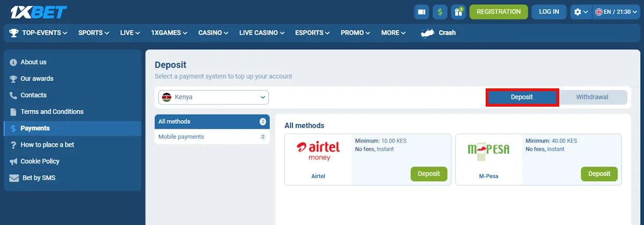Open the Crash game link
644x225 pixels.
(447, 33)
